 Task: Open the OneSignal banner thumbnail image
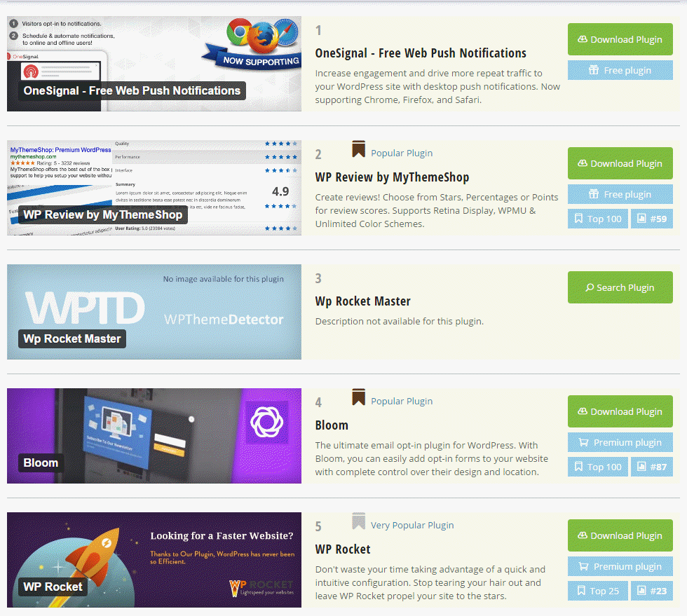[x=154, y=64]
